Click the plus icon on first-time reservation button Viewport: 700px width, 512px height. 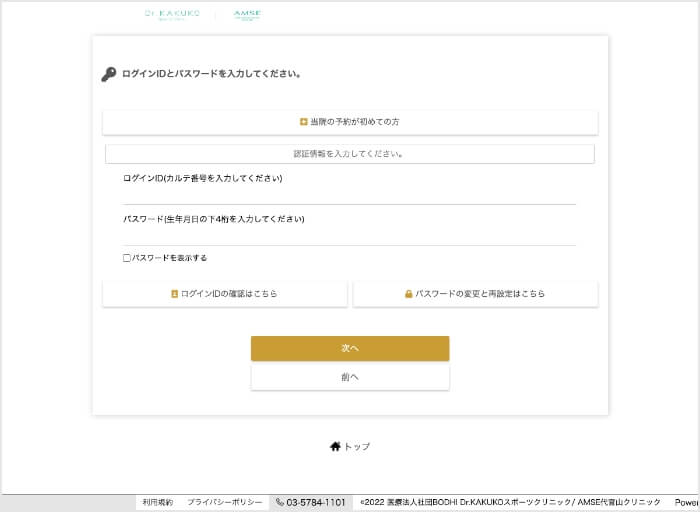click(x=304, y=122)
